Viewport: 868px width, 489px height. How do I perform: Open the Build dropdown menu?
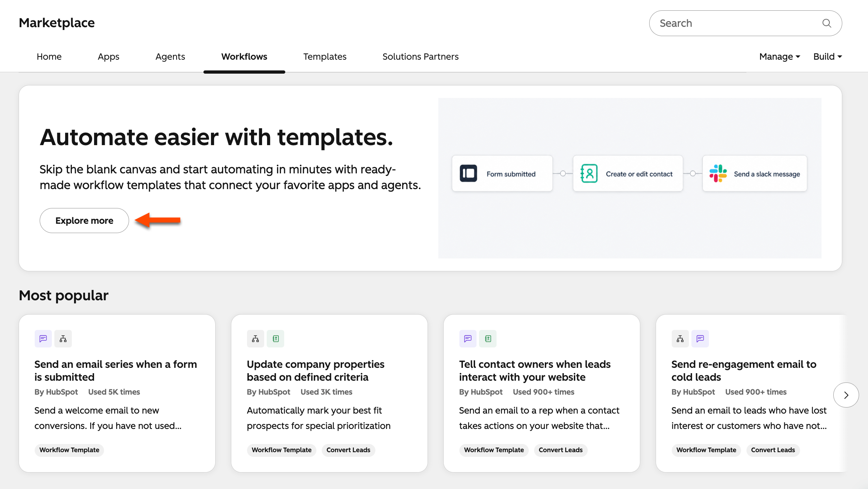coord(828,56)
